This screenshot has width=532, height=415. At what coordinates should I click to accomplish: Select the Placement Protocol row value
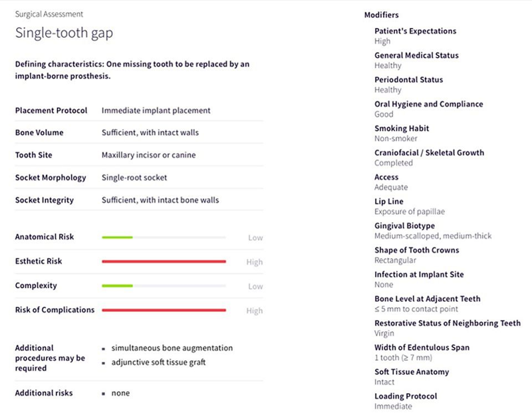[x=156, y=110]
